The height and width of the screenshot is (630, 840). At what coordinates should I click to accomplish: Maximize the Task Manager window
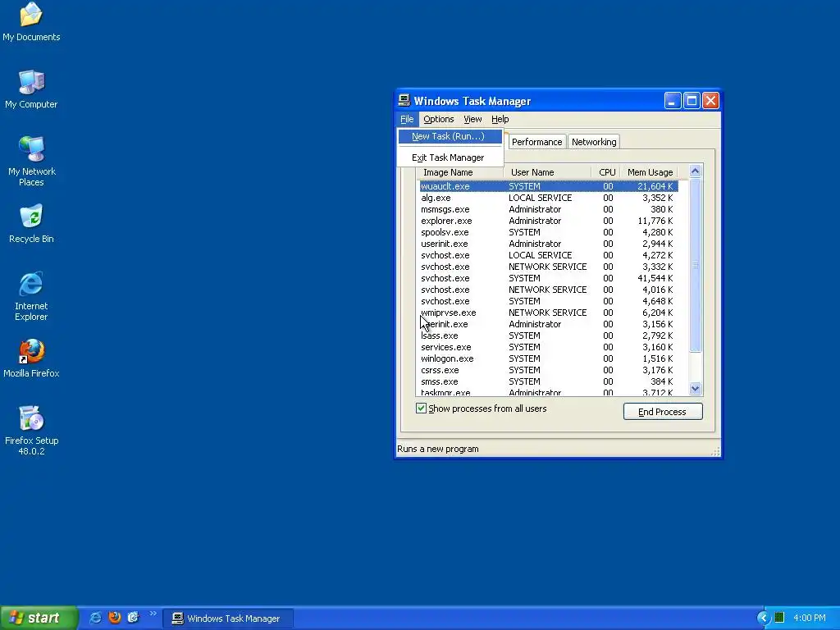pyautogui.click(x=692, y=100)
